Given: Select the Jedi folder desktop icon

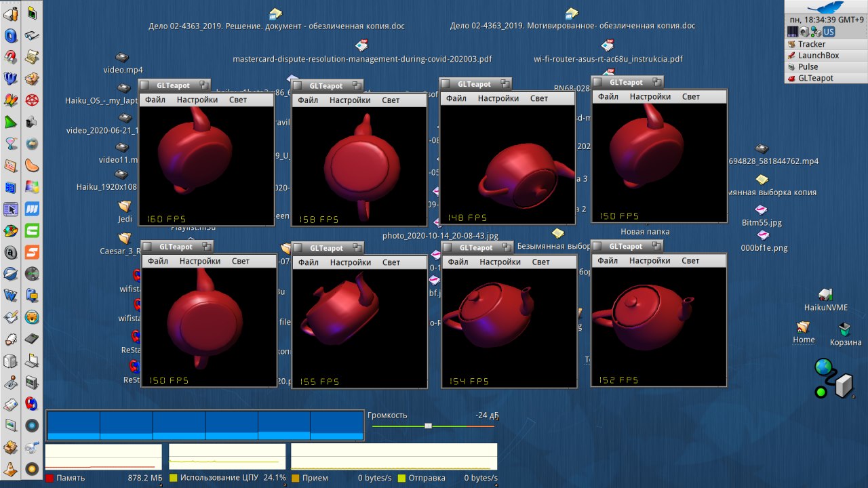Looking at the screenshot, I should pos(124,205).
